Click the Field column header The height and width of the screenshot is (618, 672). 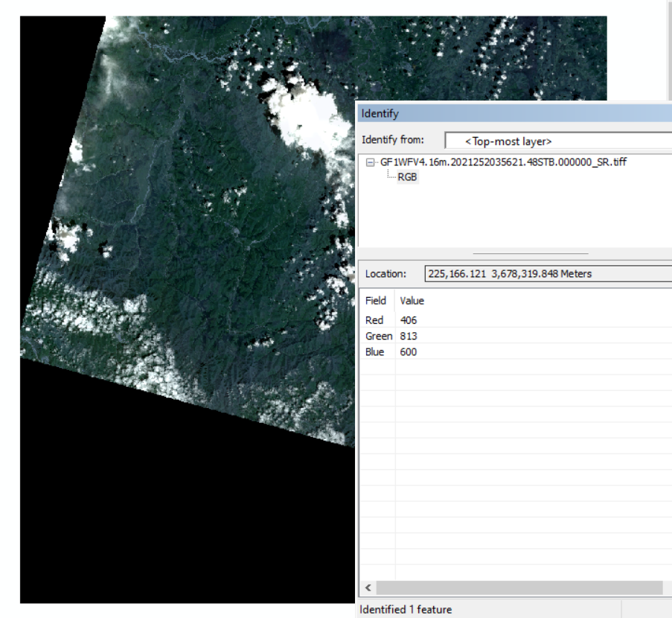[376, 301]
